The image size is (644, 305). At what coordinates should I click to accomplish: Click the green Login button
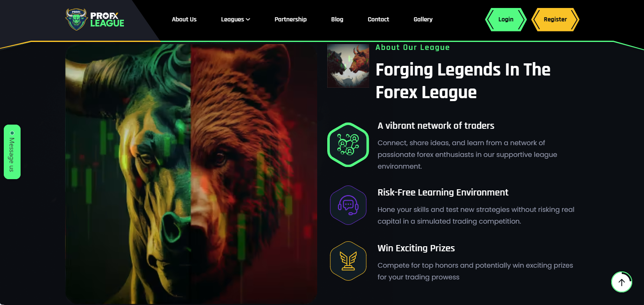coord(506,19)
